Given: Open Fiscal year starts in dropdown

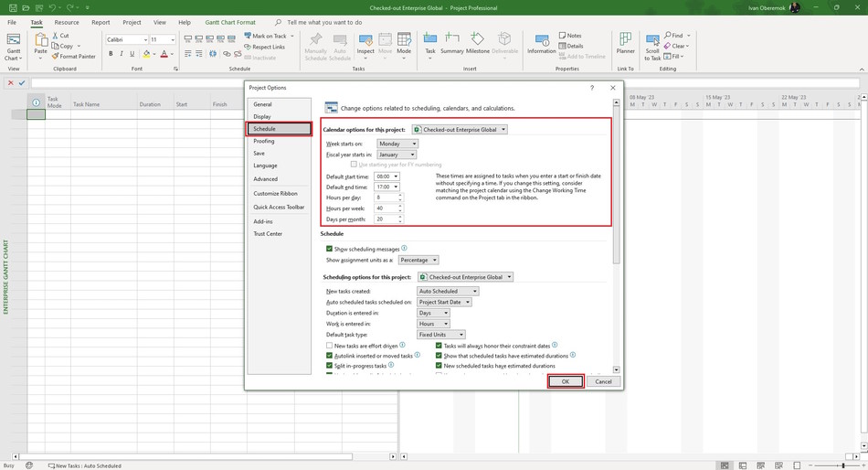Looking at the screenshot, I should (x=397, y=155).
